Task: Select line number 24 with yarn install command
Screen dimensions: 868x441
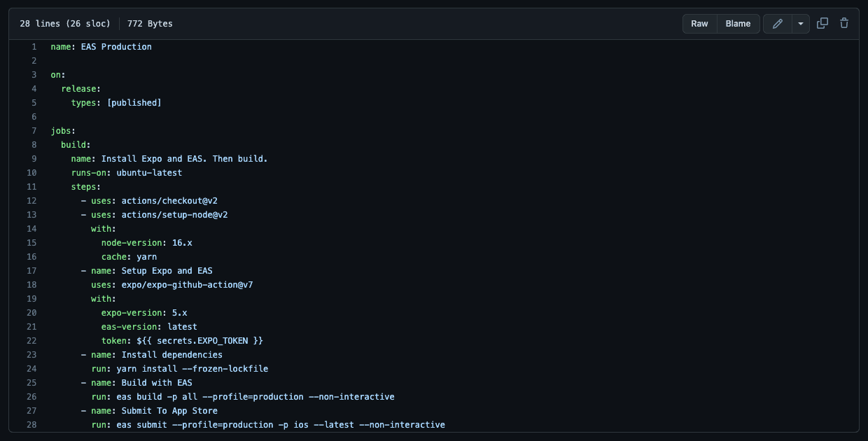Action: [31, 368]
